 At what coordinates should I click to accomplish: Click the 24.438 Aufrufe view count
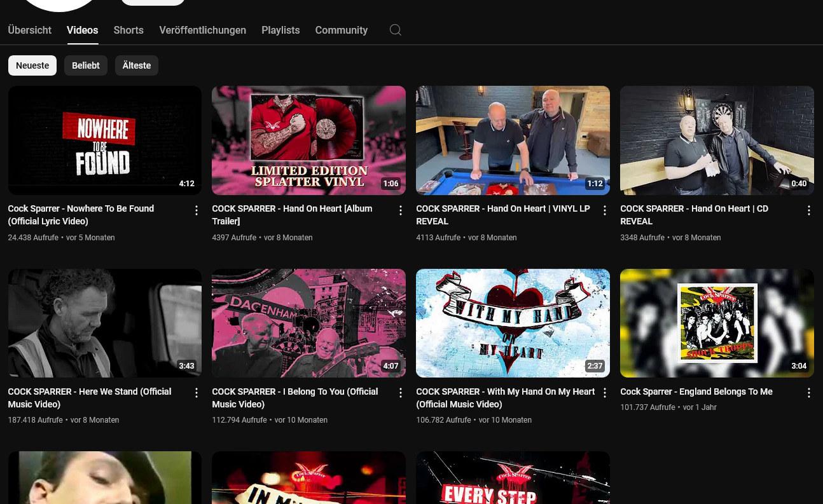click(33, 238)
